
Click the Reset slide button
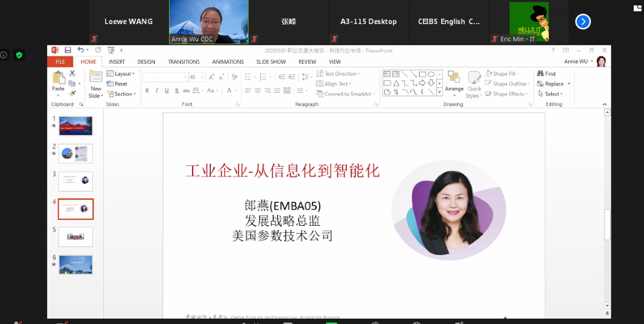click(117, 84)
